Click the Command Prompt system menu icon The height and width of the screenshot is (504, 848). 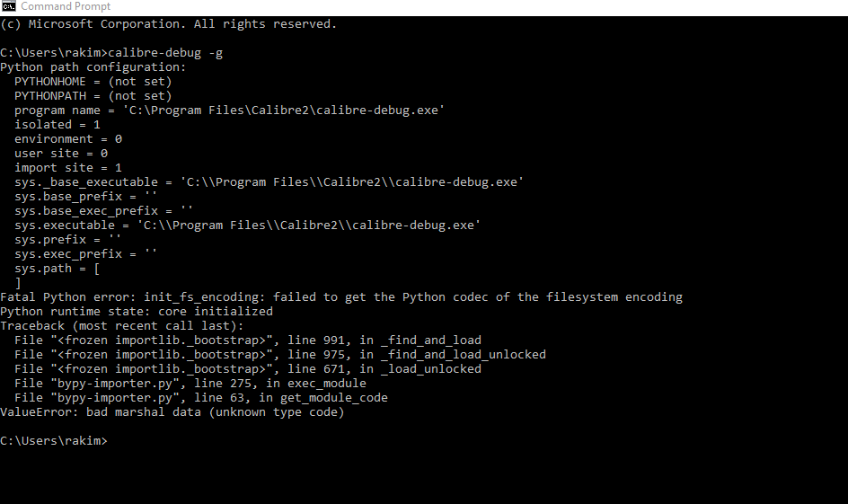coord(9,6)
